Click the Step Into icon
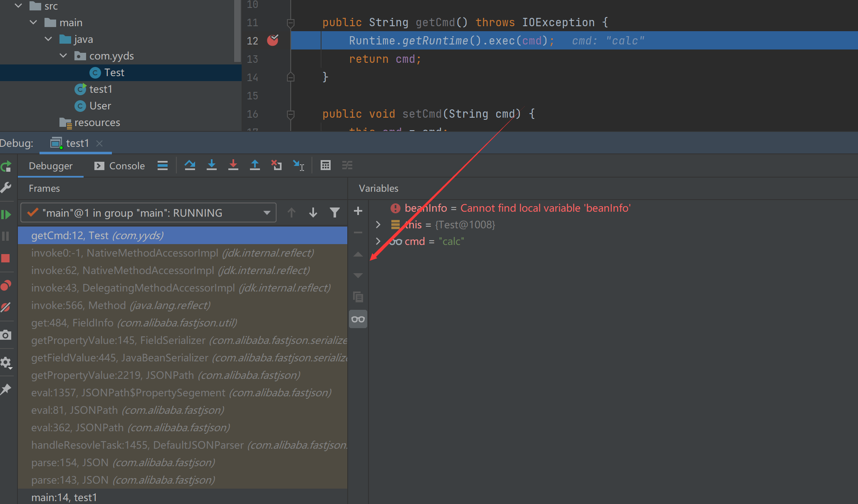Image resolution: width=858 pixels, height=504 pixels. pos(212,166)
